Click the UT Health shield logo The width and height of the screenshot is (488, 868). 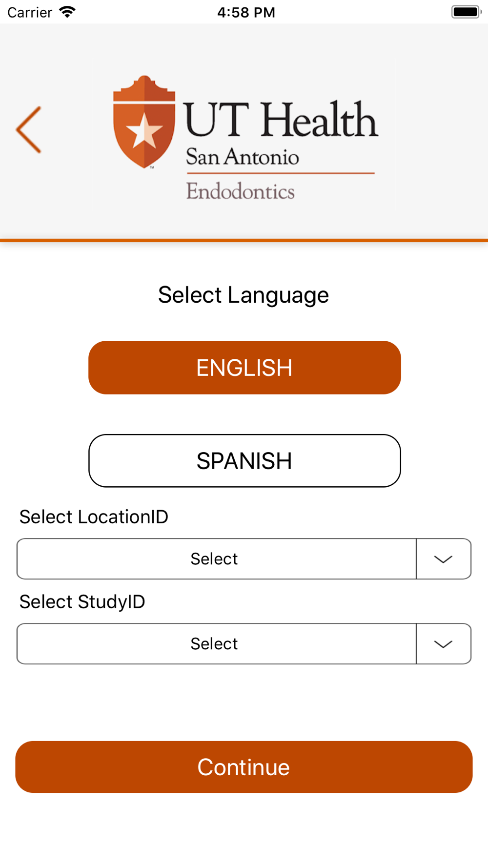144,122
